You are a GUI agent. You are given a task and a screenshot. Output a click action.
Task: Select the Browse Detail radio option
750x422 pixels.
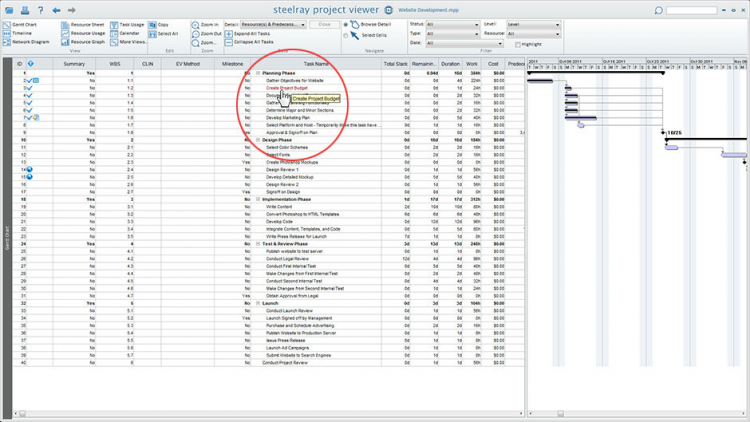[x=347, y=24]
